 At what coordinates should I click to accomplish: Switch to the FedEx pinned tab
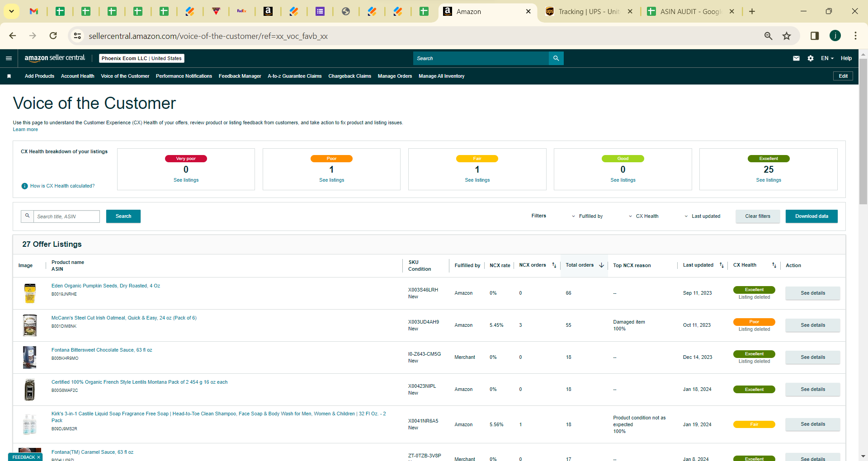click(x=242, y=11)
